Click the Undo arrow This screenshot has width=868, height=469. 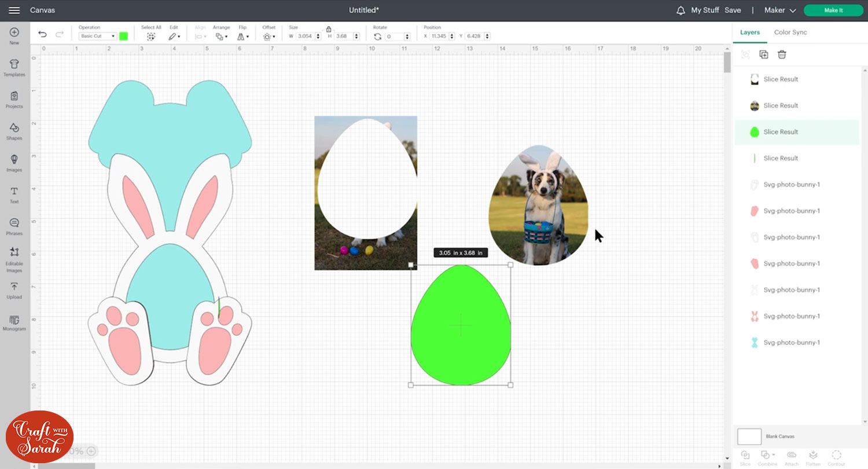point(42,35)
